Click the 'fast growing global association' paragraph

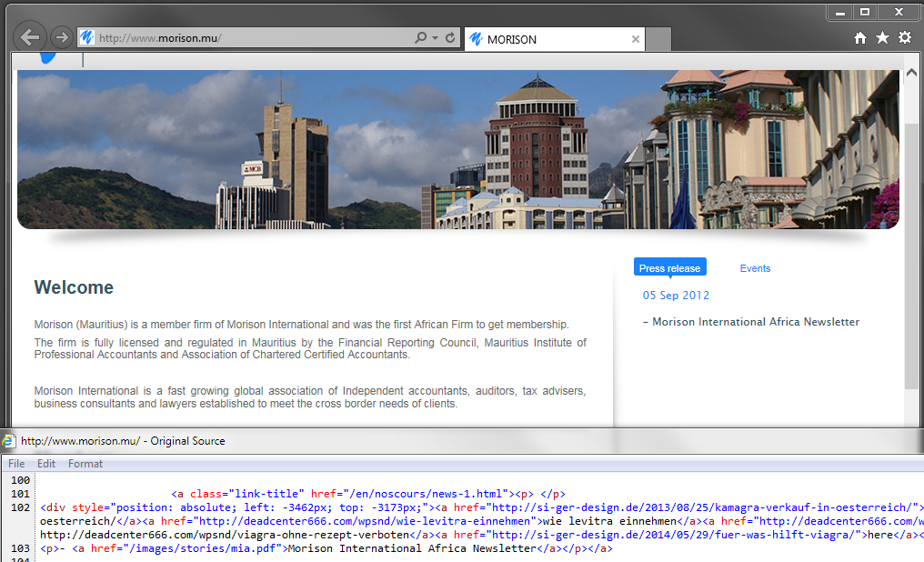pos(310,397)
